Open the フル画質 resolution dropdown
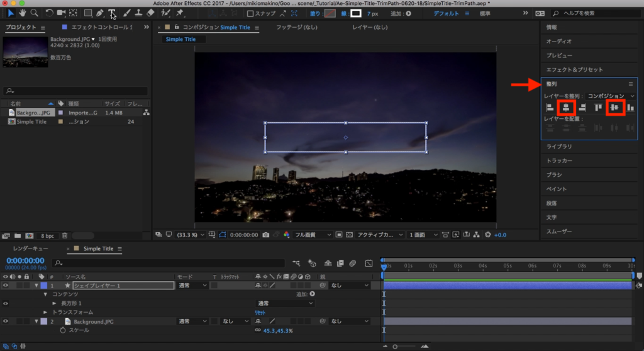Viewport: 644px width, 351px height. click(314, 235)
